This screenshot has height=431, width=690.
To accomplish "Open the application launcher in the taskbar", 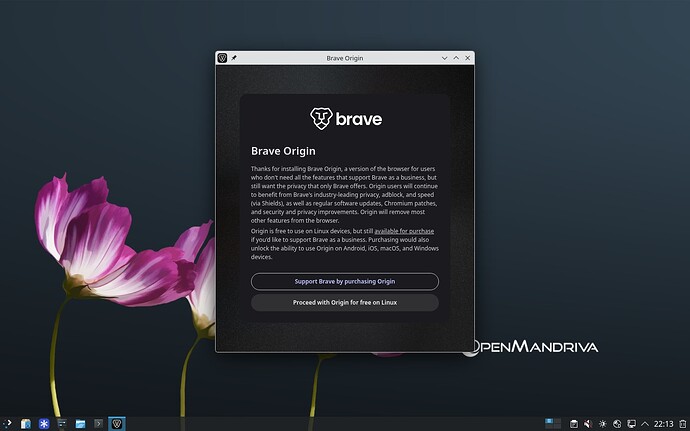I will (7, 424).
